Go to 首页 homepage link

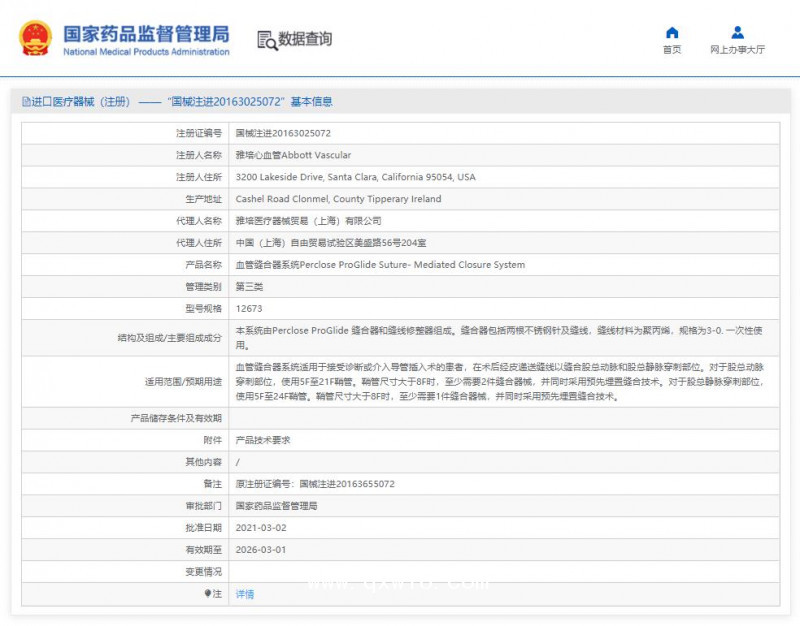[x=671, y=47]
